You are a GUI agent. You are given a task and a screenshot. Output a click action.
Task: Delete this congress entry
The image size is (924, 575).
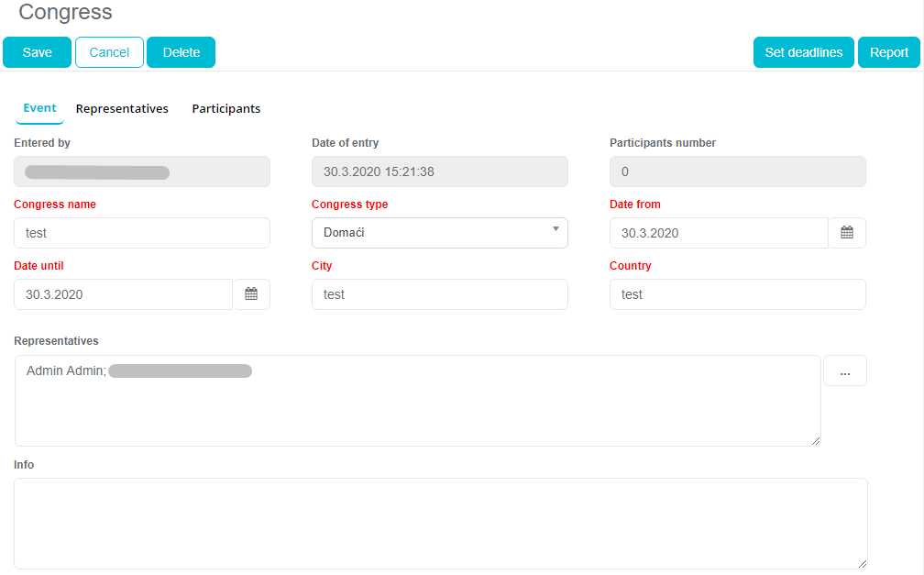181,52
